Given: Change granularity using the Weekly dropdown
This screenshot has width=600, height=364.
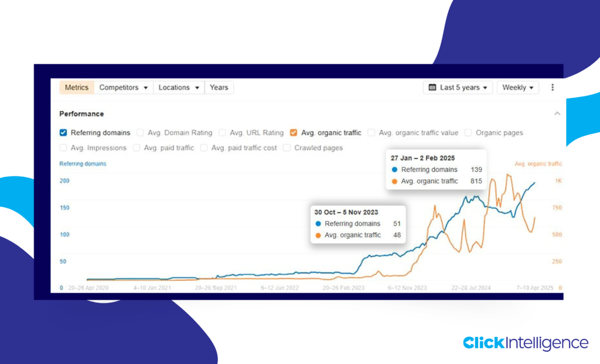Looking at the screenshot, I should [x=517, y=87].
